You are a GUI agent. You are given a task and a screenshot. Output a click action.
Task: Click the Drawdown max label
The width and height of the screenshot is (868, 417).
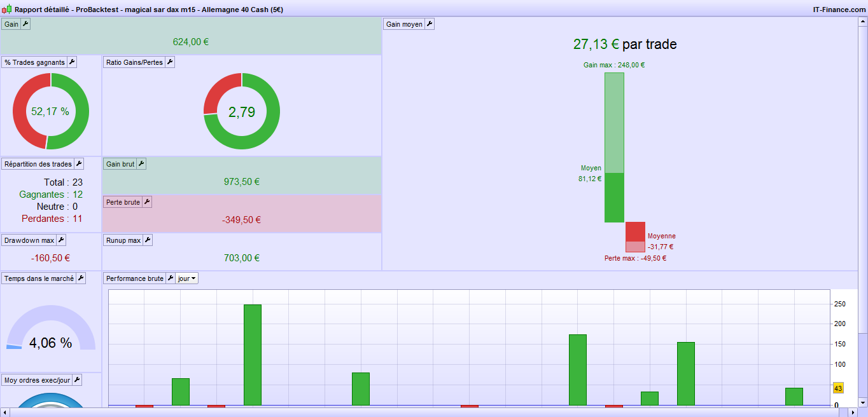(x=29, y=240)
